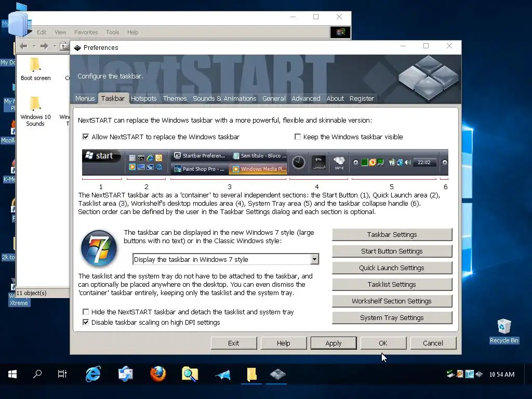Viewport: 532px width, 399px height.
Task: Click the NextSTART system tray icon
Action: click(x=479, y=374)
